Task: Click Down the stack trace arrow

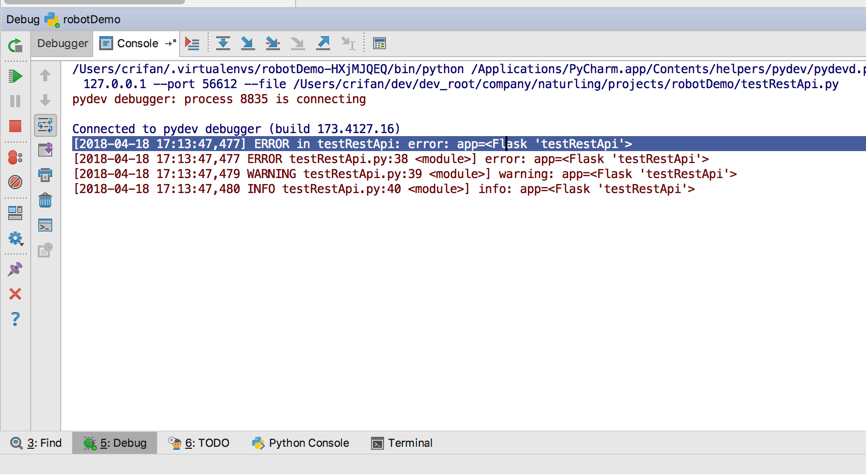Action: 45,100
